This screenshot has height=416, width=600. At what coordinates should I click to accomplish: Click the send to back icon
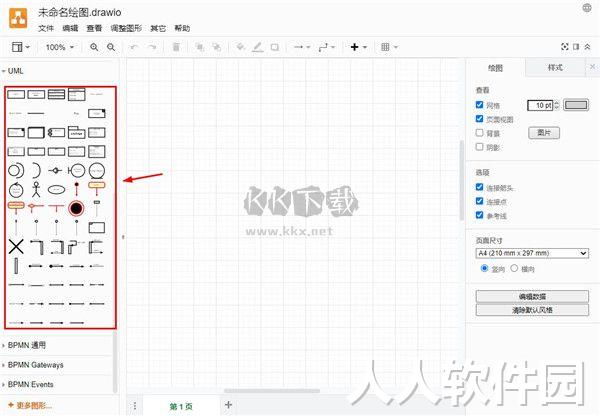217,47
